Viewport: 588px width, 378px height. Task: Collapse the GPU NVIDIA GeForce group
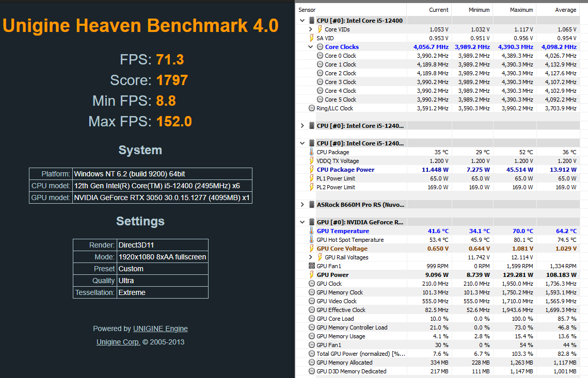[302, 222]
